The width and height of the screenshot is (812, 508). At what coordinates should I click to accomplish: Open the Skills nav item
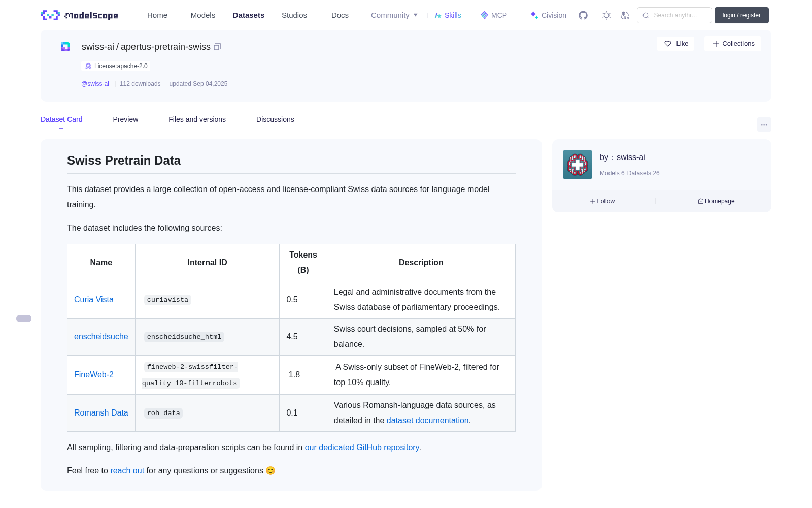tap(448, 15)
